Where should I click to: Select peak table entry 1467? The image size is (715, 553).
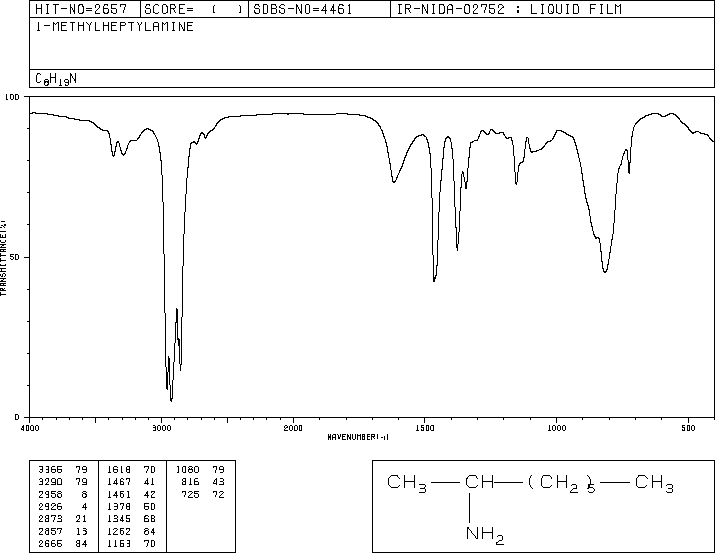pyautogui.click(x=131, y=482)
